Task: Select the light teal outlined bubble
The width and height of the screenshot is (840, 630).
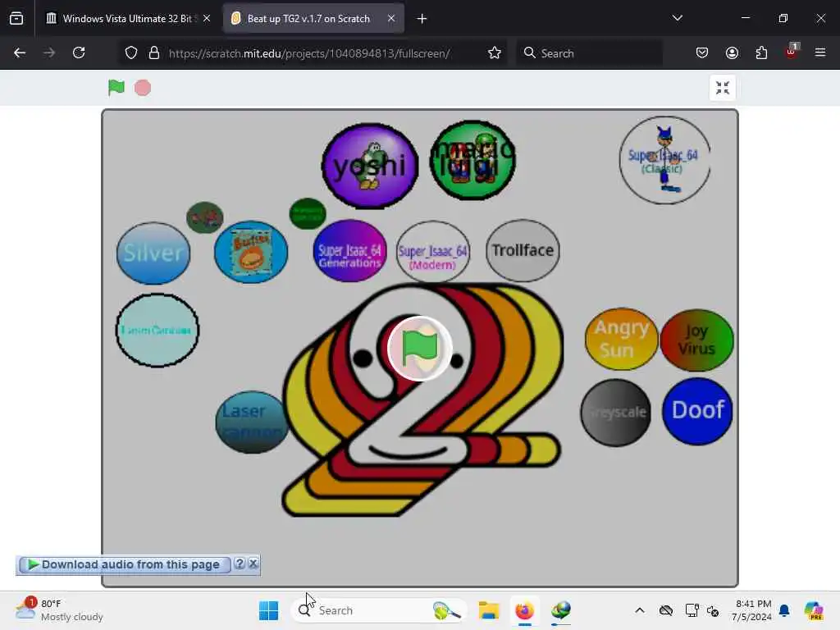Action: pyautogui.click(x=157, y=330)
